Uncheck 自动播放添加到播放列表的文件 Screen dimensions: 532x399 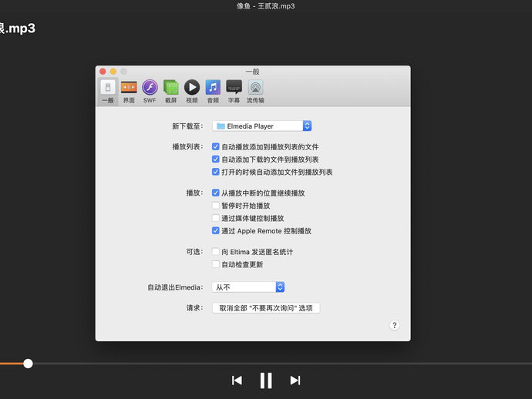pos(215,146)
